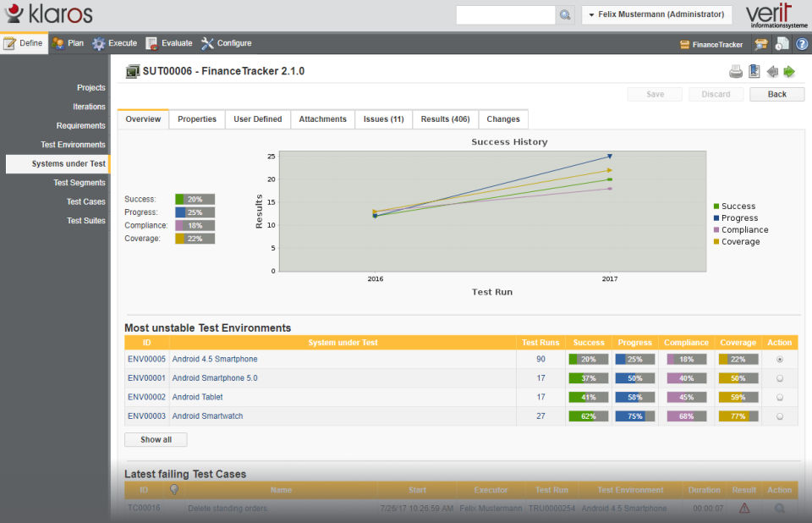Switch to the Overview tab
This screenshot has width=812, height=523.
(143, 119)
